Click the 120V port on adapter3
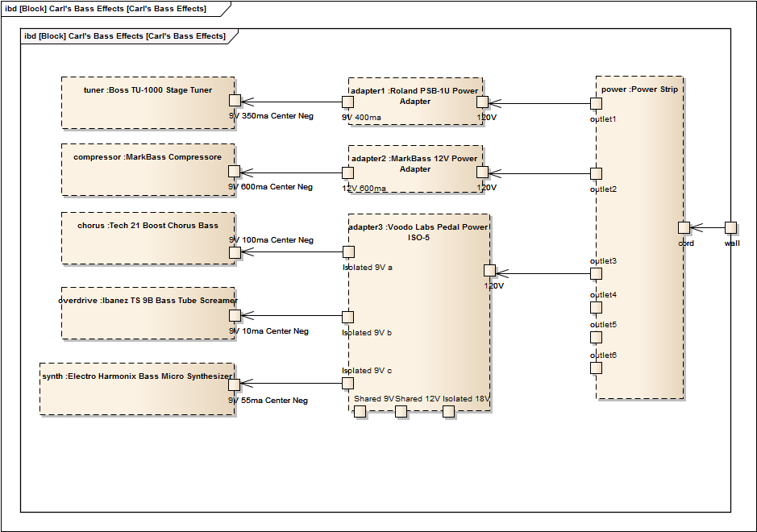Image resolution: width=757 pixels, height=532 pixels. pos(489,272)
